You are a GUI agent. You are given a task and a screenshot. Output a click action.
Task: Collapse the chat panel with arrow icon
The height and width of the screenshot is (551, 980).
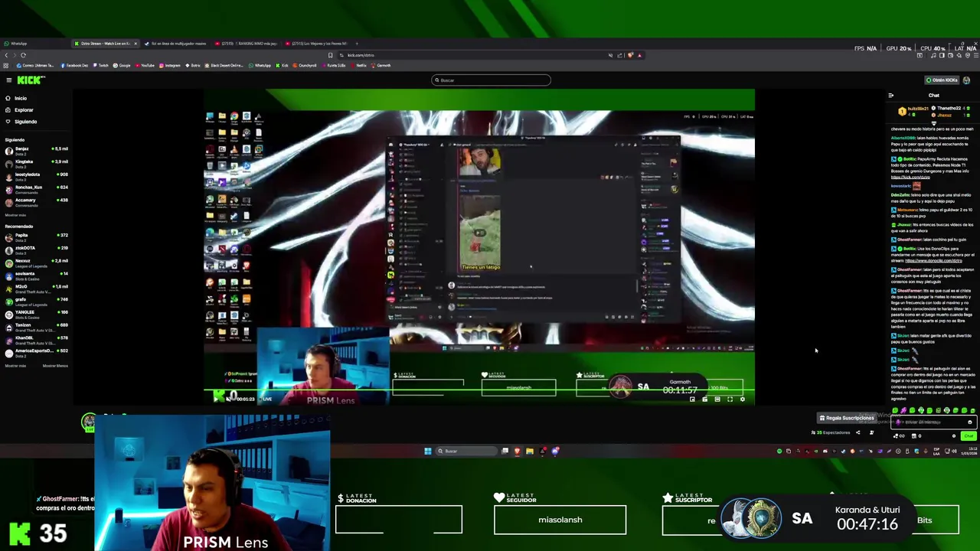(x=890, y=96)
